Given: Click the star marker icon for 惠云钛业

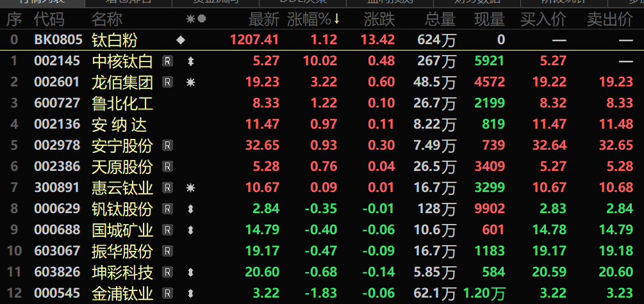Looking at the screenshot, I should coord(190,188).
